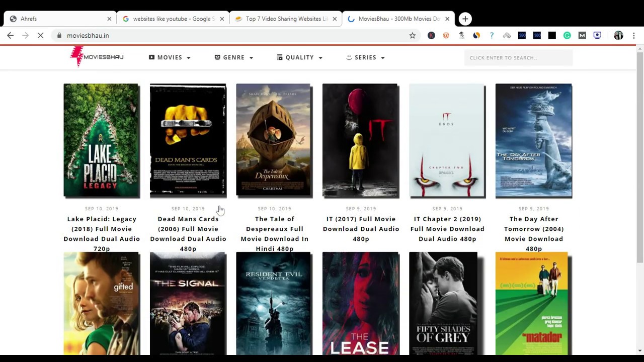Open The Signal movie poster

tap(188, 304)
